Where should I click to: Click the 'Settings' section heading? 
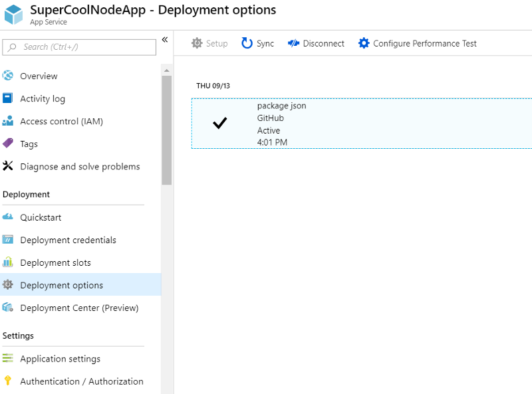[18, 336]
